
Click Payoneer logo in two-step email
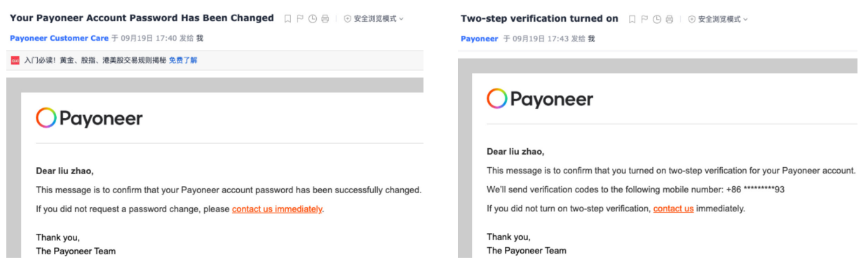click(x=540, y=99)
